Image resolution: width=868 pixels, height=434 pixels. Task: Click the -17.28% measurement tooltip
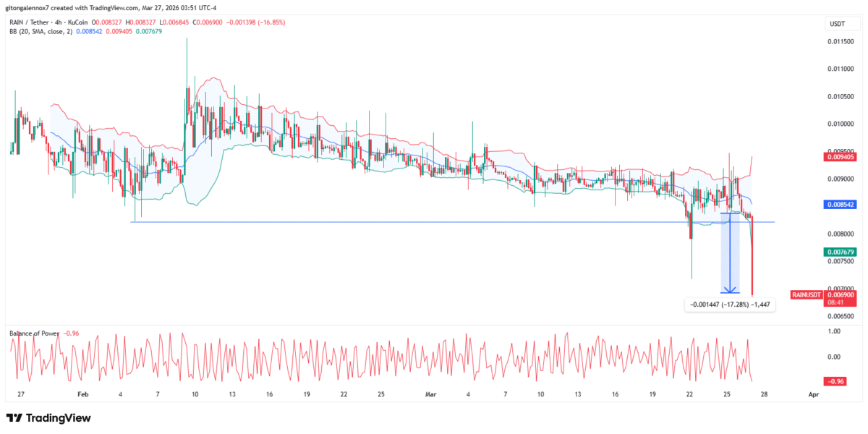pos(730,305)
